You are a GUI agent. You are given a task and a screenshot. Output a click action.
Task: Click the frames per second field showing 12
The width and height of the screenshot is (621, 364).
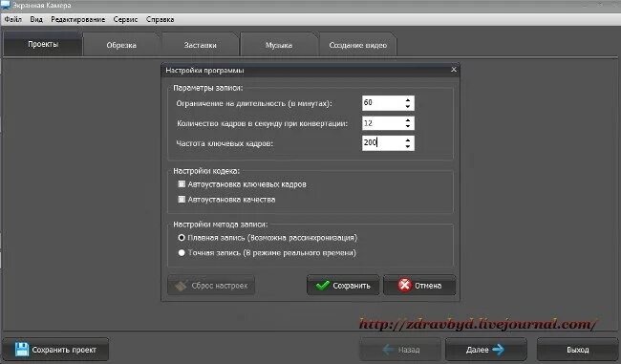[x=382, y=123]
